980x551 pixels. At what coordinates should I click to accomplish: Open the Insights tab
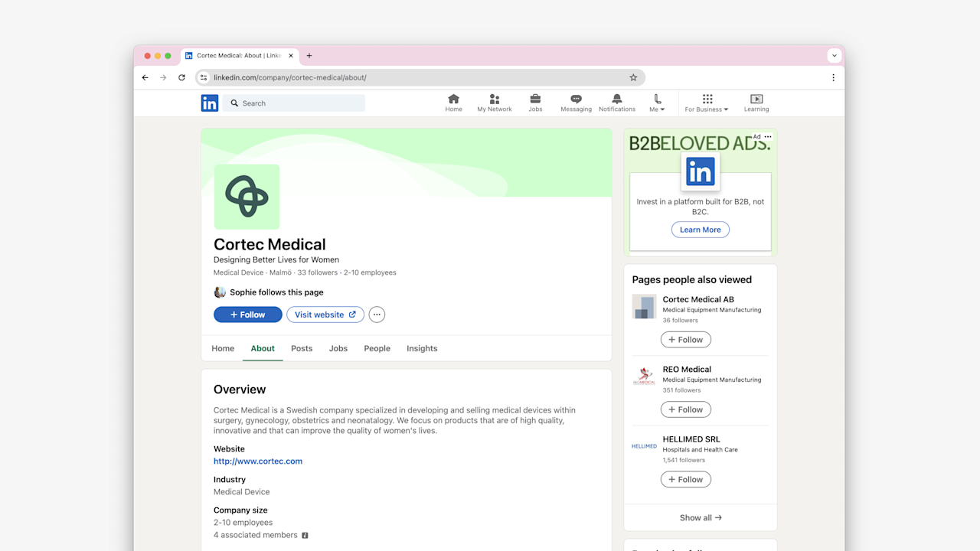point(422,348)
